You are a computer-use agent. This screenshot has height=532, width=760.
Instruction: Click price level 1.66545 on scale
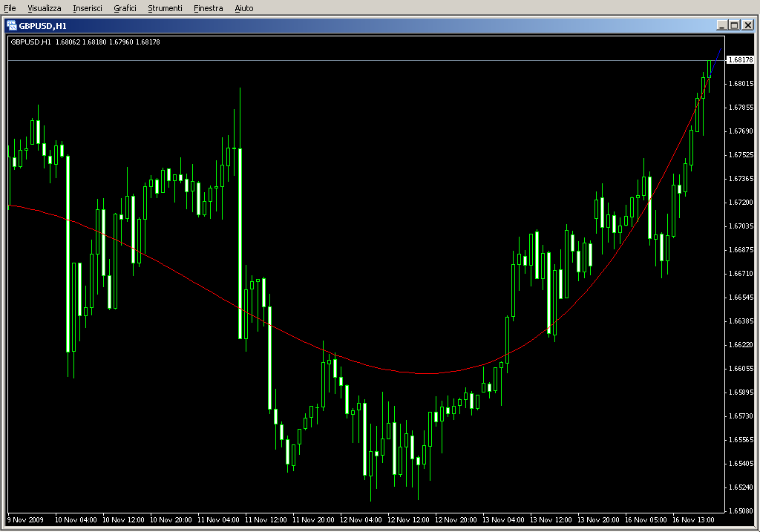(x=741, y=298)
